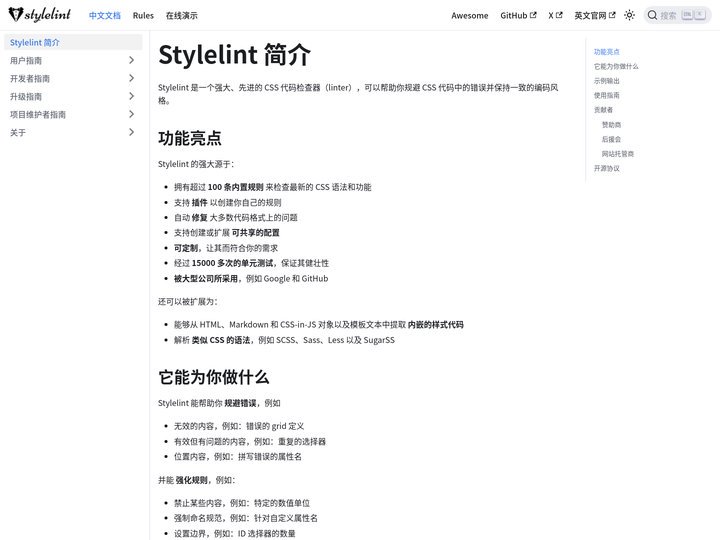Expand the 项目维护者指南 sidebar chevron
Screen dimensions: 720x540
click(131, 114)
